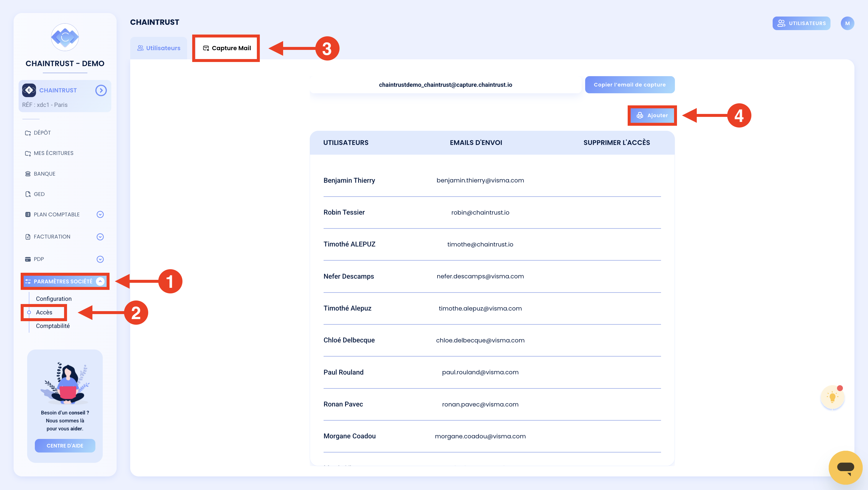Switch to the Capture Mail tab
The width and height of the screenshot is (868, 490).
(226, 48)
